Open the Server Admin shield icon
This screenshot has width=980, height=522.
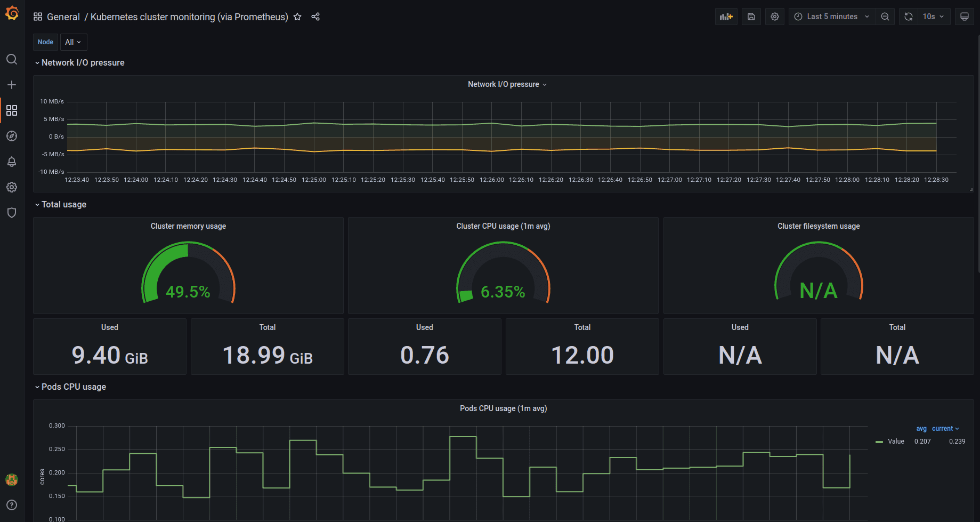(x=12, y=213)
